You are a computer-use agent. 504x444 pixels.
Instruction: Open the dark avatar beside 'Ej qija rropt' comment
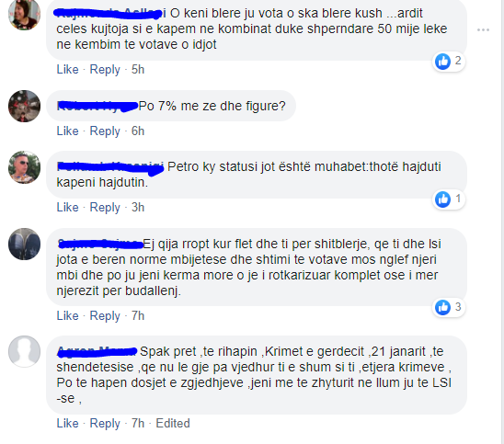click(24, 245)
